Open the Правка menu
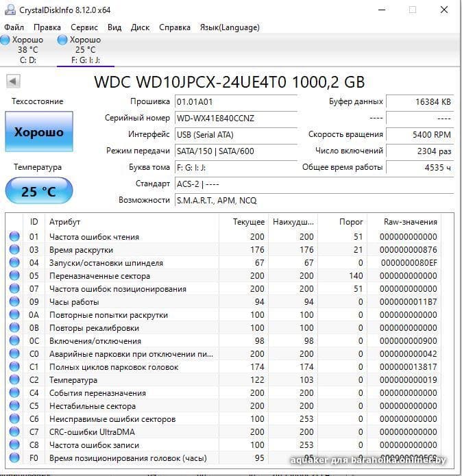Screen dimensions: 462x476 (x=47, y=27)
